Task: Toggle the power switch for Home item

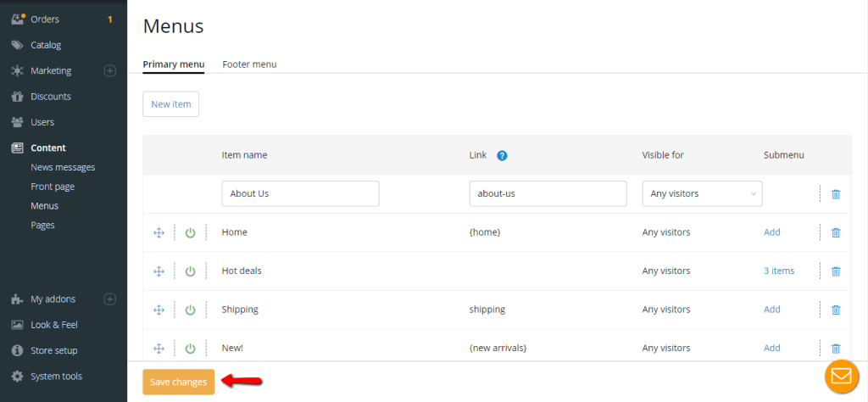Action: coord(191,232)
